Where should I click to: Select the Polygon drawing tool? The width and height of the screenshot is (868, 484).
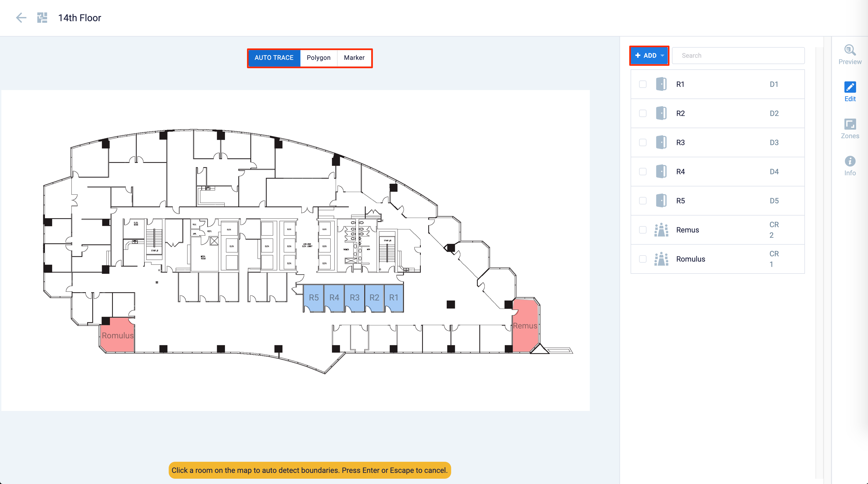[x=318, y=58]
